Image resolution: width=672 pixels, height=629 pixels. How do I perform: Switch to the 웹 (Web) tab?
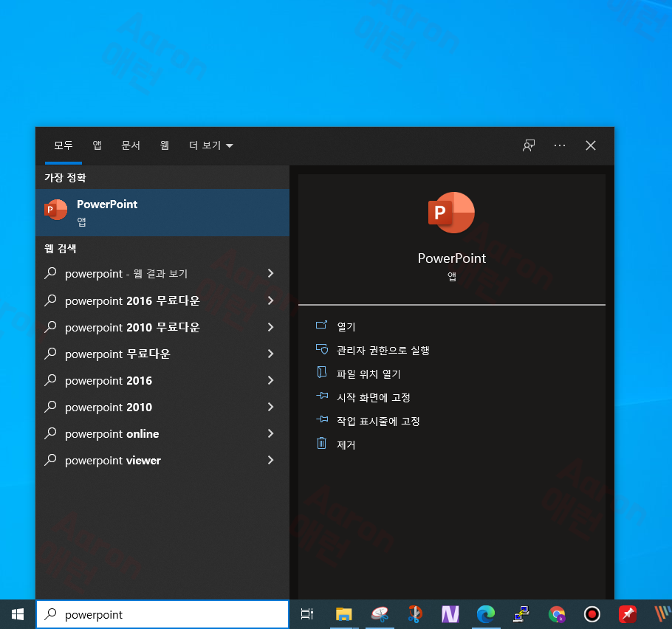[x=165, y=145]
